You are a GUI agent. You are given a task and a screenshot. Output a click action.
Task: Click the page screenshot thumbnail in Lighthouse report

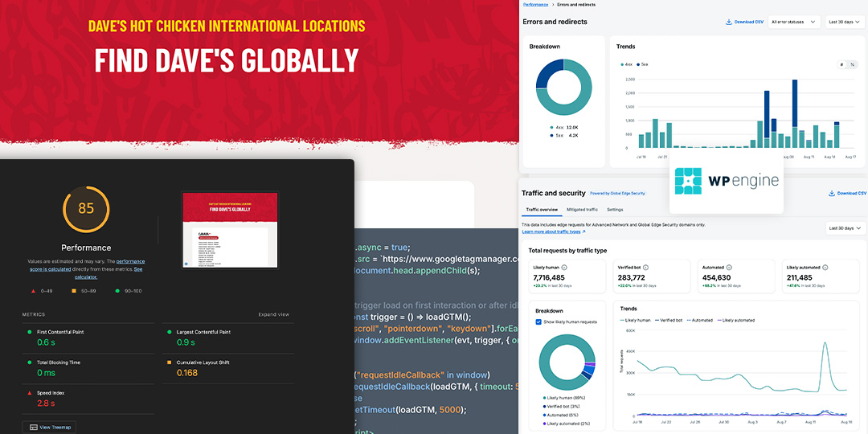[230, 231]
